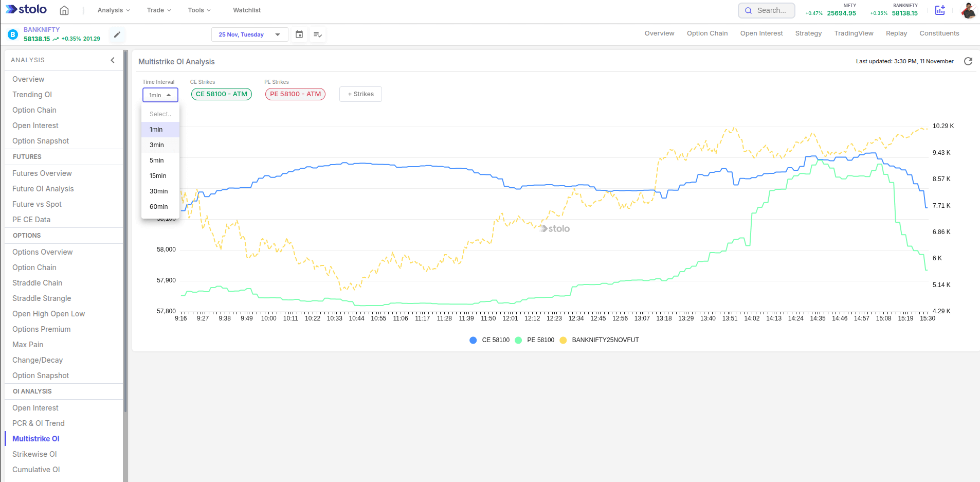Click the home icon in top navbar
Viewport: 980px width, 482px height.
coord(64,10)
